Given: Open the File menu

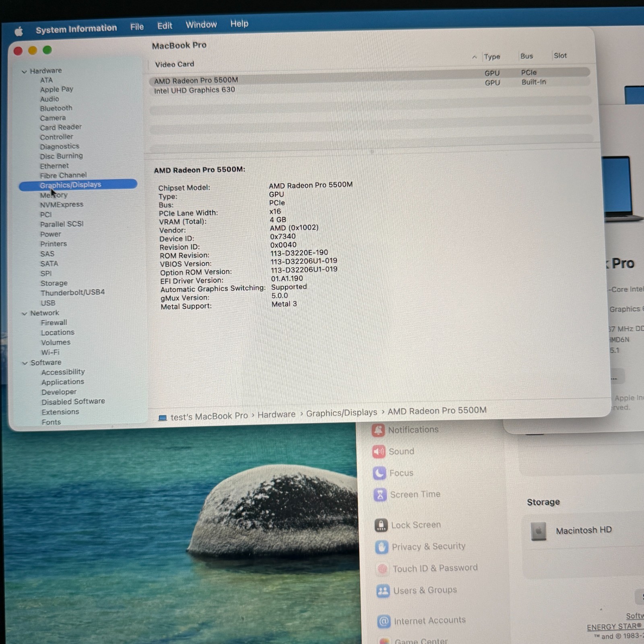Looking at the screenshot, I should pos(137,27).
